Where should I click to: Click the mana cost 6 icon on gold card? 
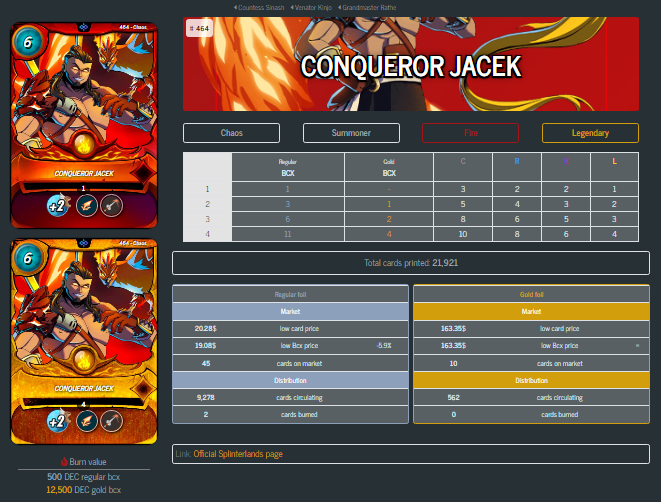pos(28,258)
